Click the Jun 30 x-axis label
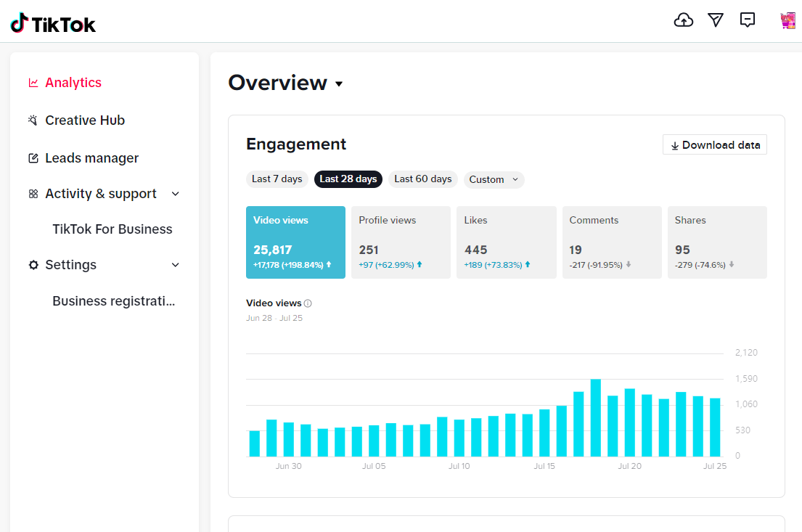Image resolution: width=802 pixels, height=532 pixels. 288,466
